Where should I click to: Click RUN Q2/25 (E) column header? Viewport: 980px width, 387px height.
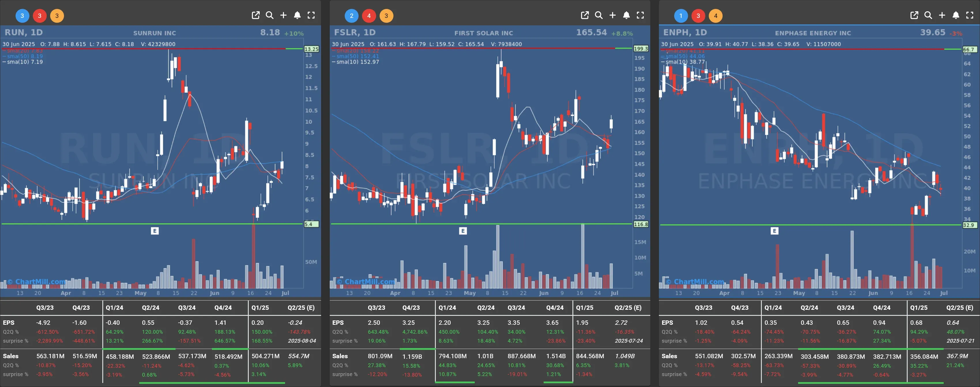[301, 307]
